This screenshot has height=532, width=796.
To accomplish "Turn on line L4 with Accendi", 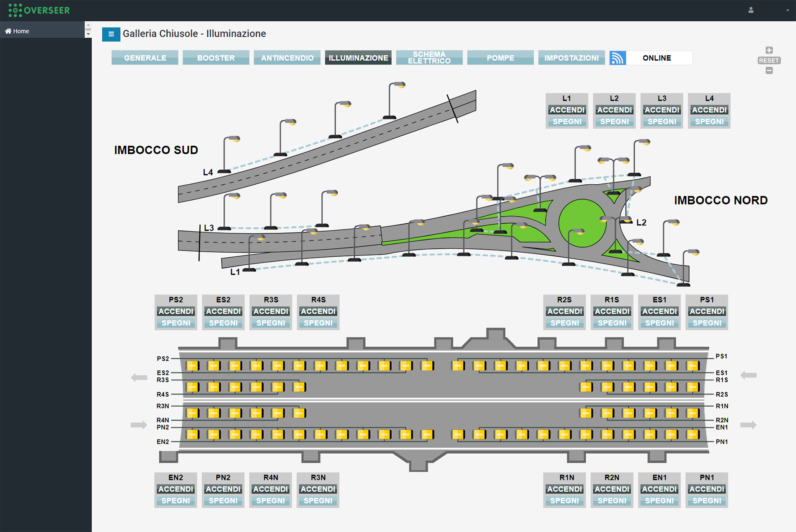I will click(x=709, y=110).
